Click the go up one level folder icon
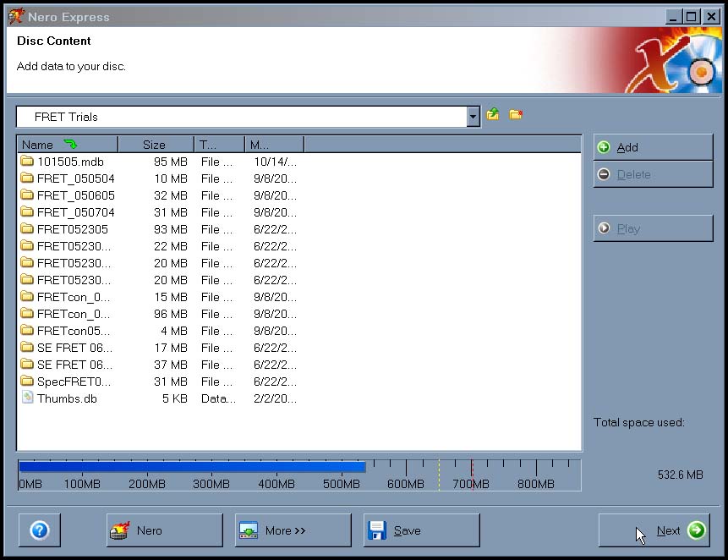This screenshot has width=728, height=560. pos(493,115)
